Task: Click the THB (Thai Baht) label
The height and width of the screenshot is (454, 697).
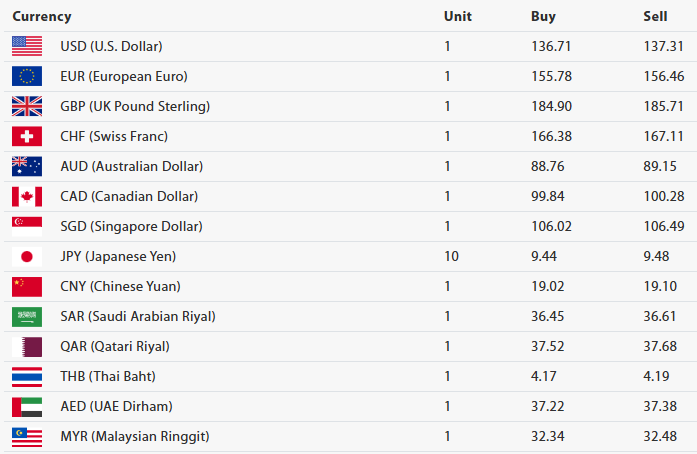Action: [108, 376]
